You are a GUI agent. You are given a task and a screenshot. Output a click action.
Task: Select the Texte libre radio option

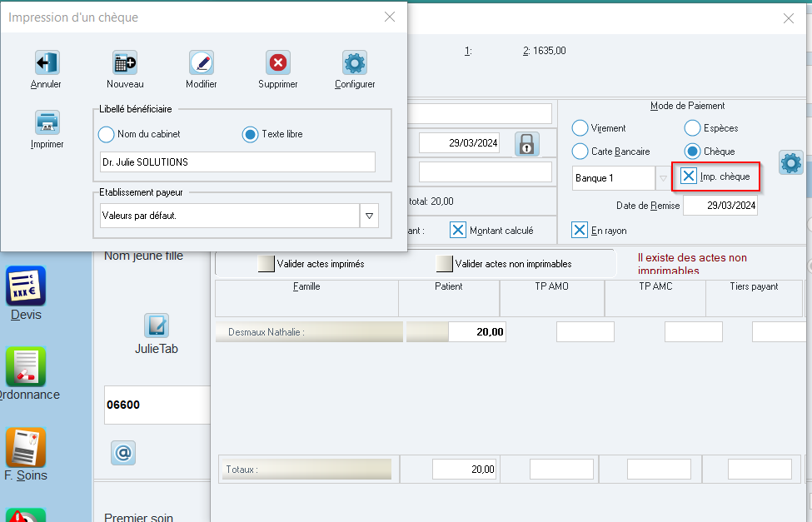click(250, 135)
